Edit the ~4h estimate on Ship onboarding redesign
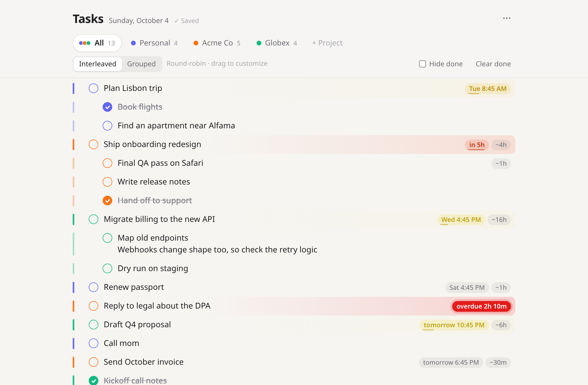The width and height of the screenshot is (588, 385). pyautogui.click(x=501, y=145)
